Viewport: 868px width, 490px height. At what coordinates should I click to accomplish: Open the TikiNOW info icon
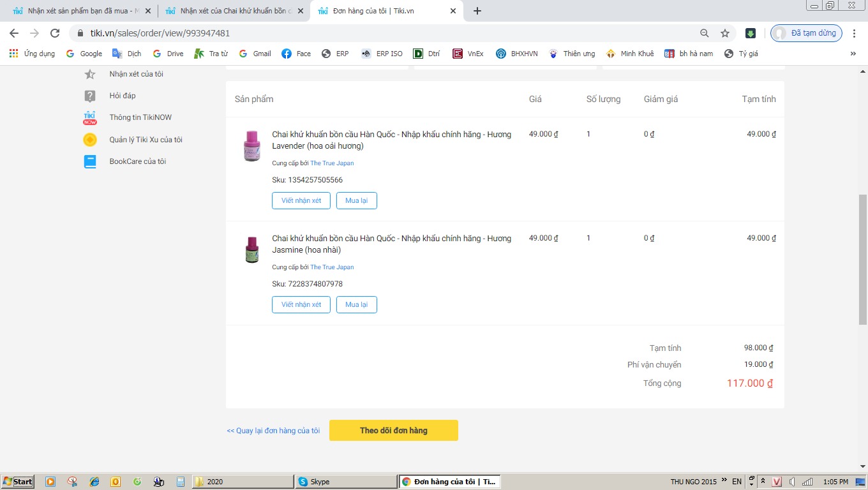90,117
